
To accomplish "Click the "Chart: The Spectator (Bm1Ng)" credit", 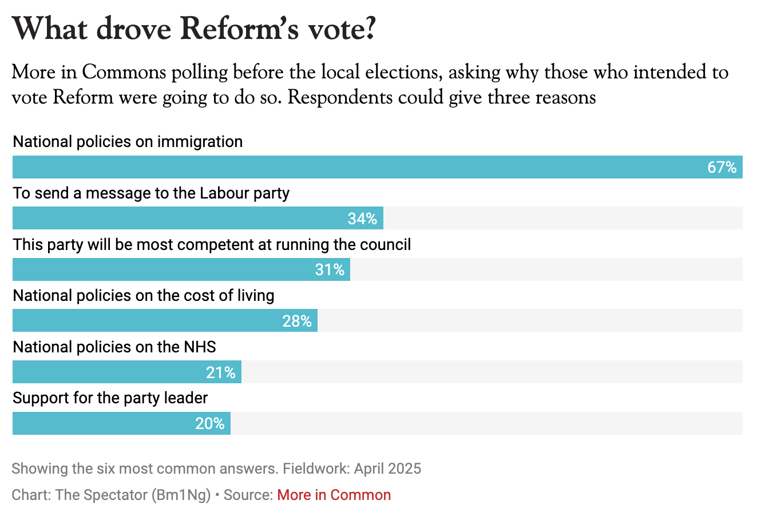I will 111,495.
